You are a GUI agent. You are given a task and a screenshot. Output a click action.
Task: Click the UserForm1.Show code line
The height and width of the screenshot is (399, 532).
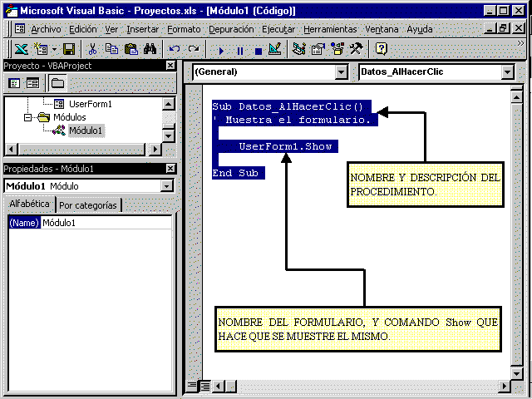tap(285, 146)
